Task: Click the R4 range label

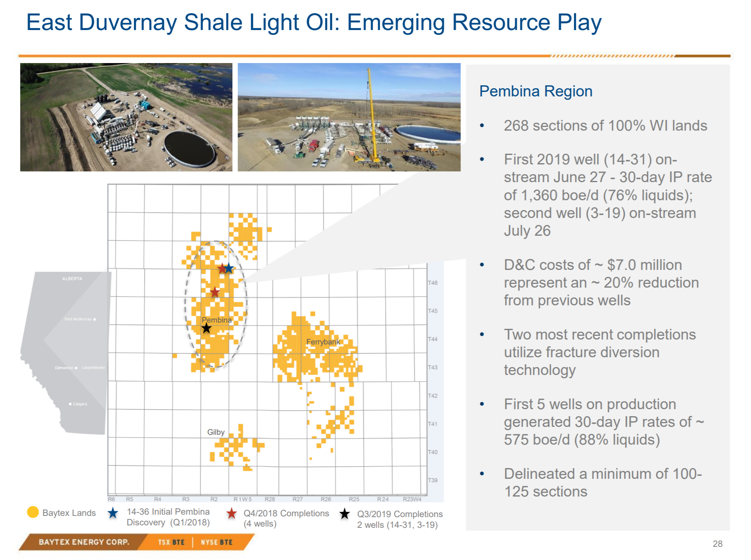Action: (x=158, y=499)
